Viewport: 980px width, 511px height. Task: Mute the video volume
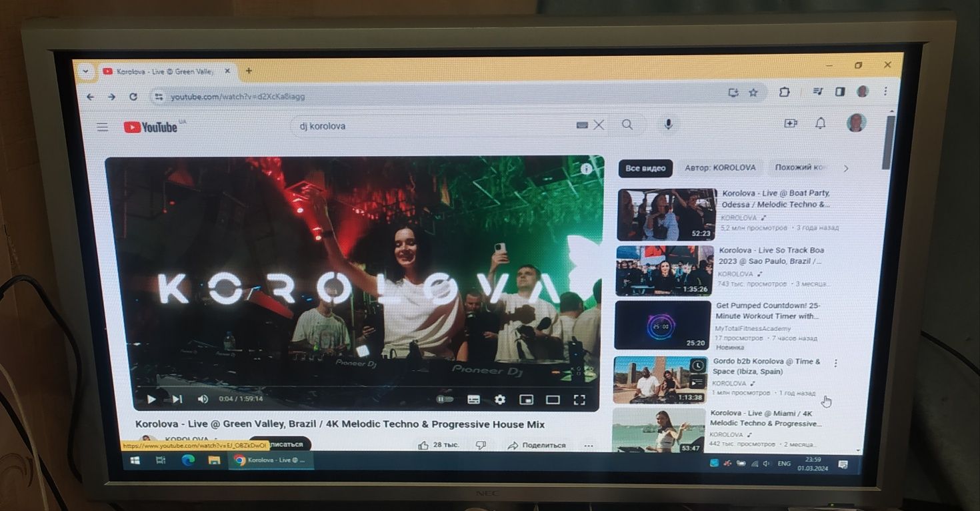(203, 399)
